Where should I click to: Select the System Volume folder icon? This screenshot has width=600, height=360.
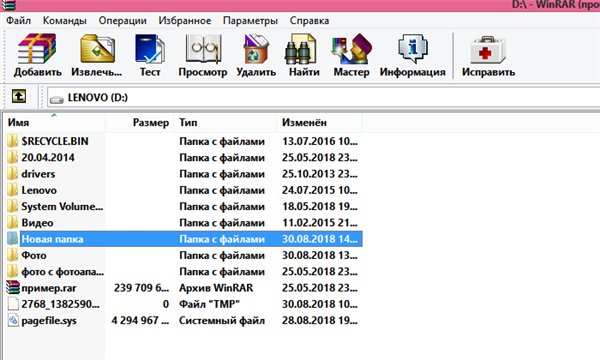(12, 206)
